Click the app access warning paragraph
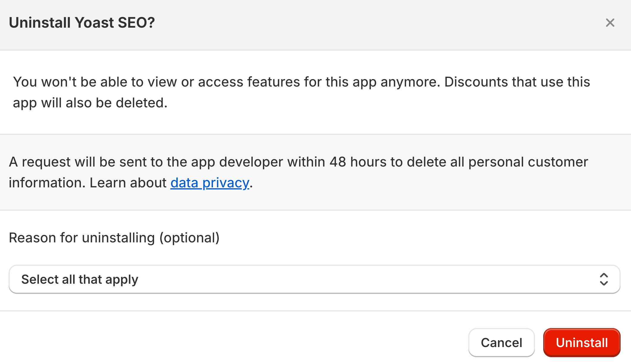Viewport: 631px width, 364px height. (x=301, y=92)
